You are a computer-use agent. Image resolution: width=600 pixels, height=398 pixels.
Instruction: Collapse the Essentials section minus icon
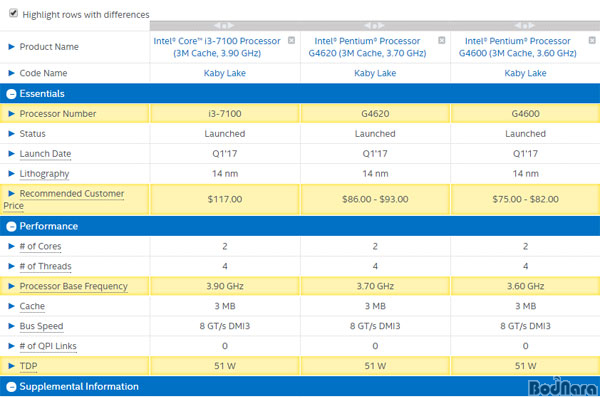point(11,94)
